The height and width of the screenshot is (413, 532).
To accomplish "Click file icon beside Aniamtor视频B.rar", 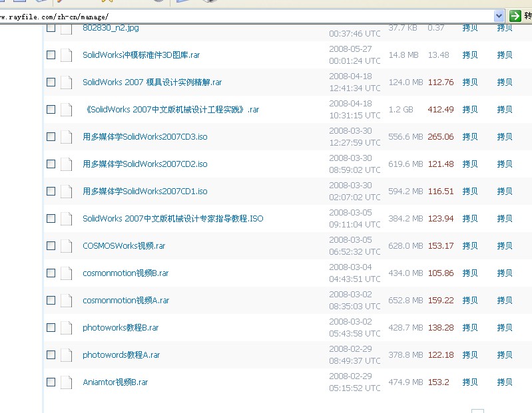I will click(x=66, y=382).
